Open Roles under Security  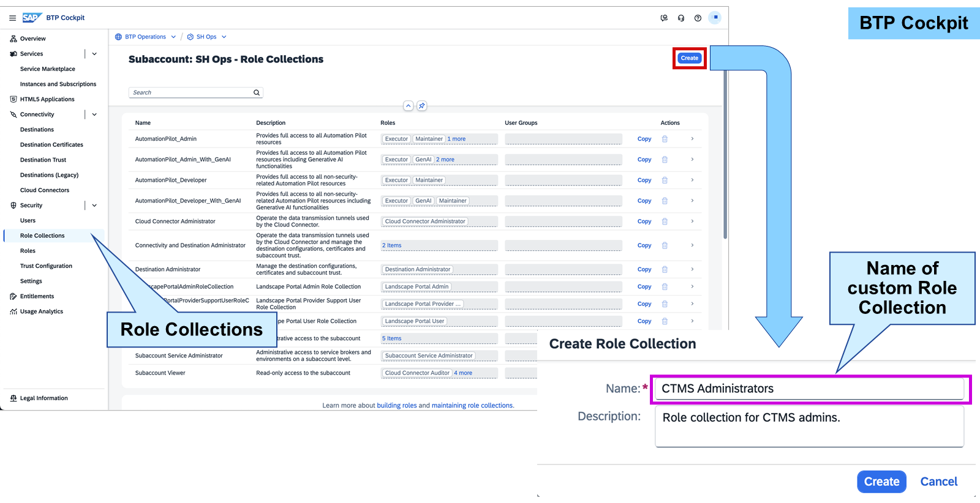28,251
